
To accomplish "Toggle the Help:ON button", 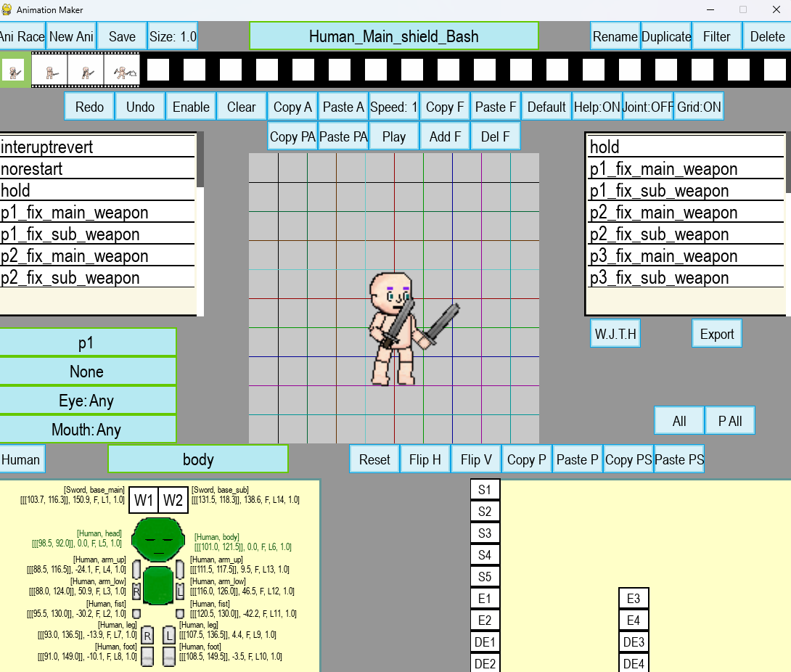I will [597, 107].
